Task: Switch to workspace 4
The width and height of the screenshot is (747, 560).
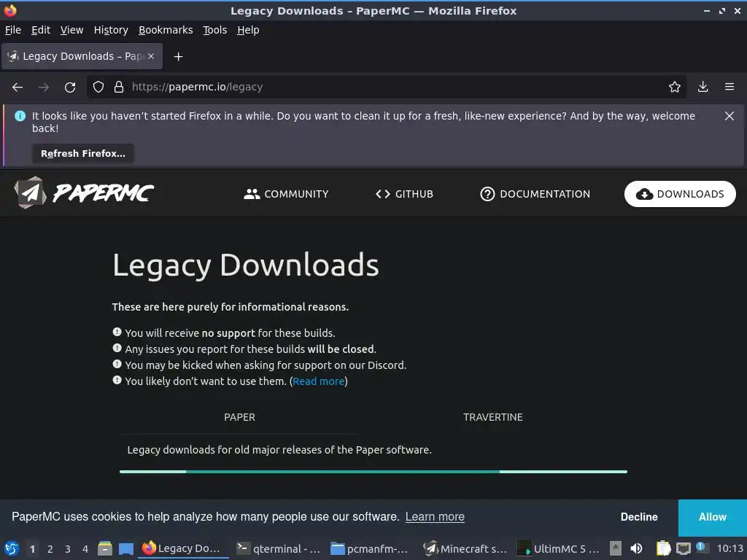Action: tap(85, 549)
